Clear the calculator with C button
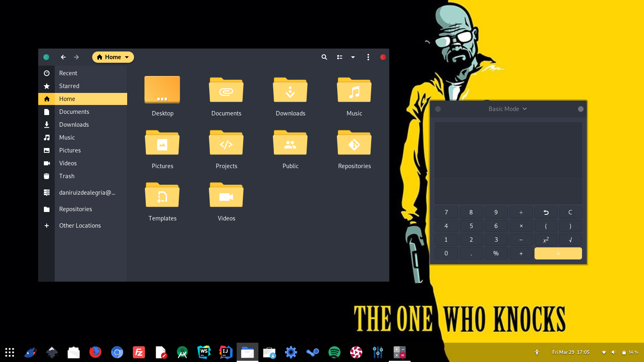The height and width of the screenshot is (362, 644). tap(570, 212)
